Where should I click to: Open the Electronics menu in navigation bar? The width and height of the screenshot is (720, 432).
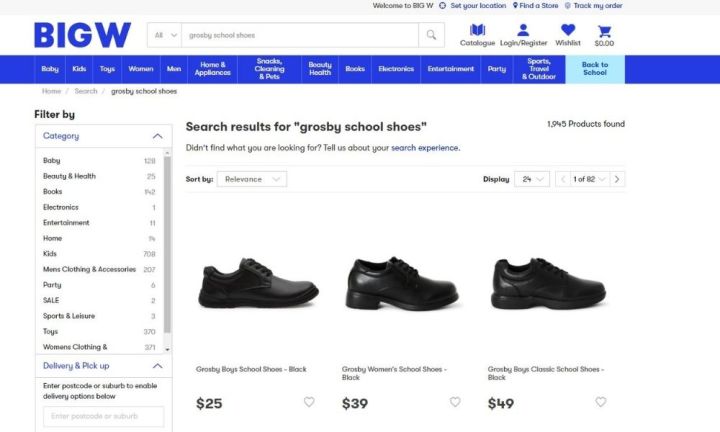[396, 69]
